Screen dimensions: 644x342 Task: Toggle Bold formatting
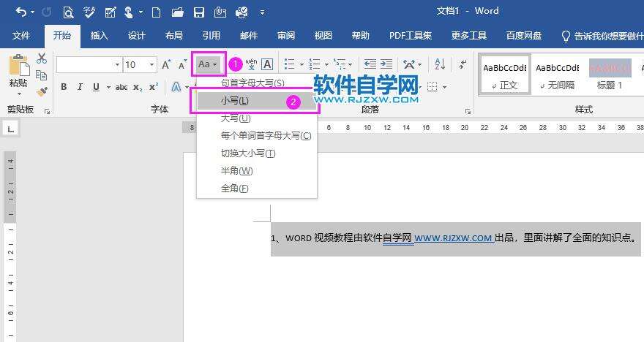64,87
